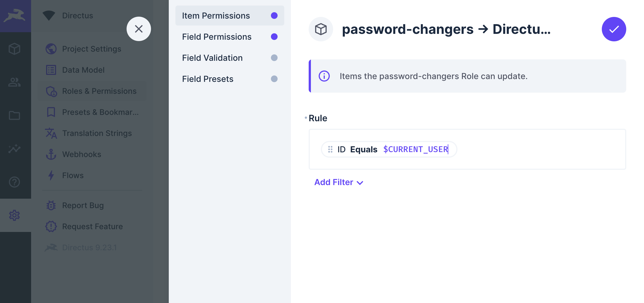Screen dimensions: 644x303
Task: Click the Directus rabbit logo
Action: (x=15, y=16)
